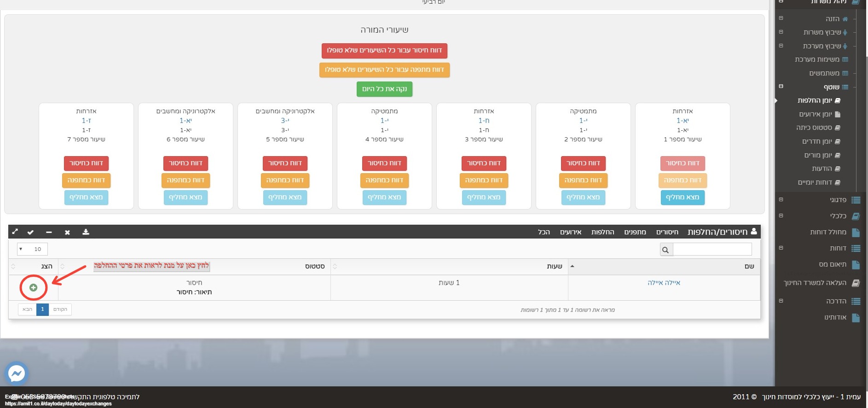This screenshot has width=868, height=408.
Task: Open the פדגוגי list icon in sidebar
Action: pos(856,200)
